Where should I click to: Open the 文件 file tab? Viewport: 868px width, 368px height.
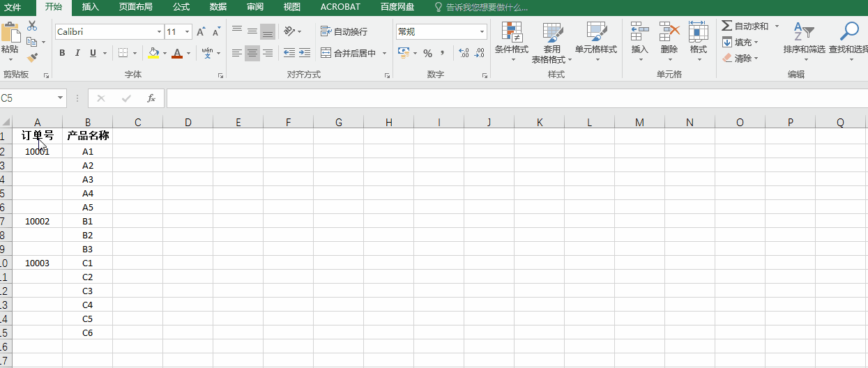click(13, 7)
